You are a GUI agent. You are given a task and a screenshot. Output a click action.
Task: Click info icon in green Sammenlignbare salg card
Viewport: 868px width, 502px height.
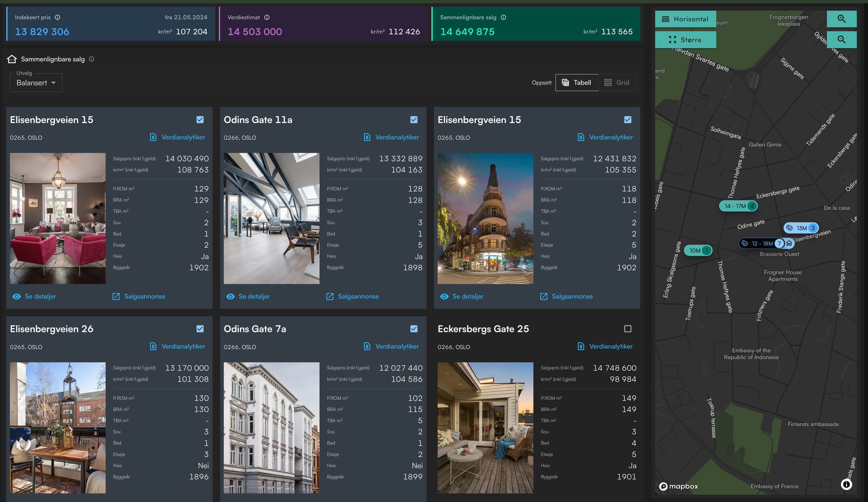[x=503, y=17]
